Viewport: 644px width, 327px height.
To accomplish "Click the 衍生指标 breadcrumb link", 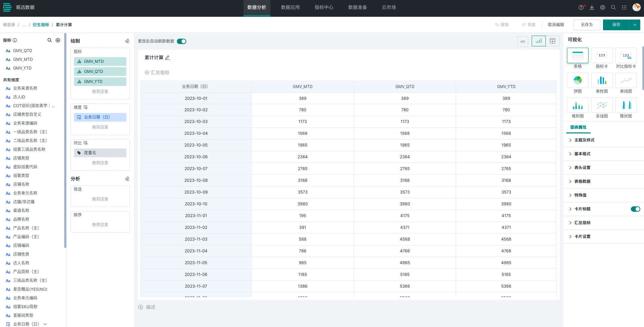I will click(x=41, y=25).
